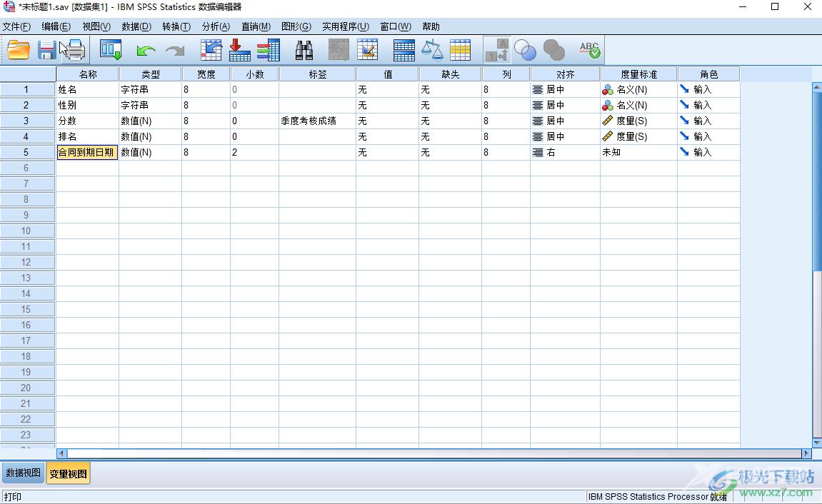Click the binoculars Find icon

[x=304, y=50]
